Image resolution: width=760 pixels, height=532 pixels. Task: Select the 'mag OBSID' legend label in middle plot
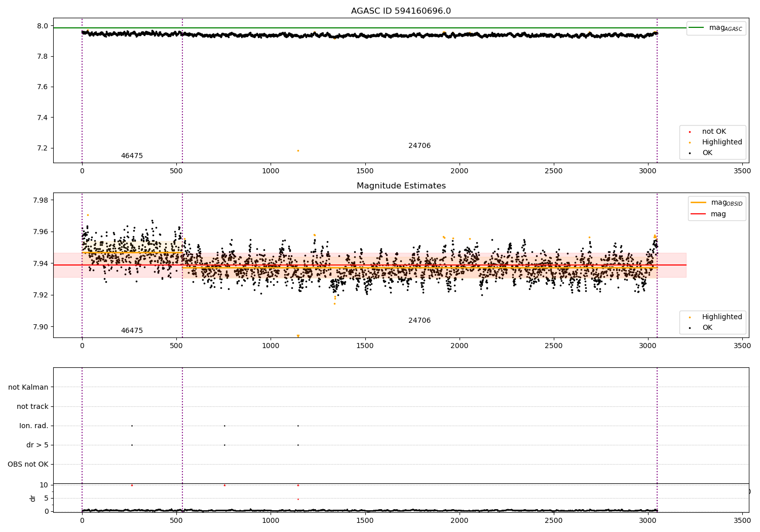pyautogui.click(x=727, y=203)
